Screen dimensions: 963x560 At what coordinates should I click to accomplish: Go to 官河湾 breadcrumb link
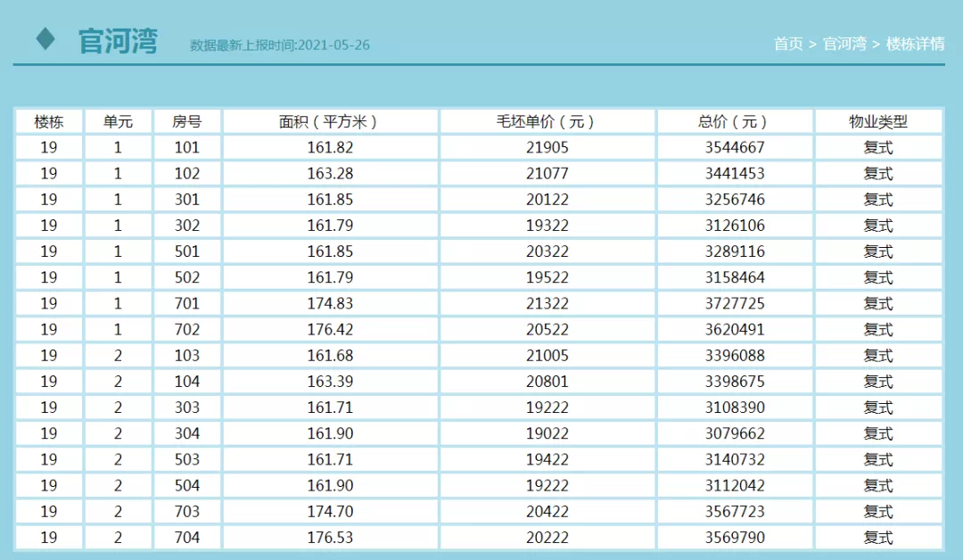[x=844, y=45]
